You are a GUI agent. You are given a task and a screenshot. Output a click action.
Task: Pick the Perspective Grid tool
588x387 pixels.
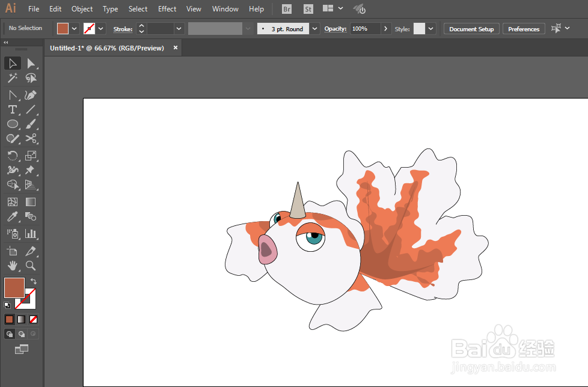(31, 184)
